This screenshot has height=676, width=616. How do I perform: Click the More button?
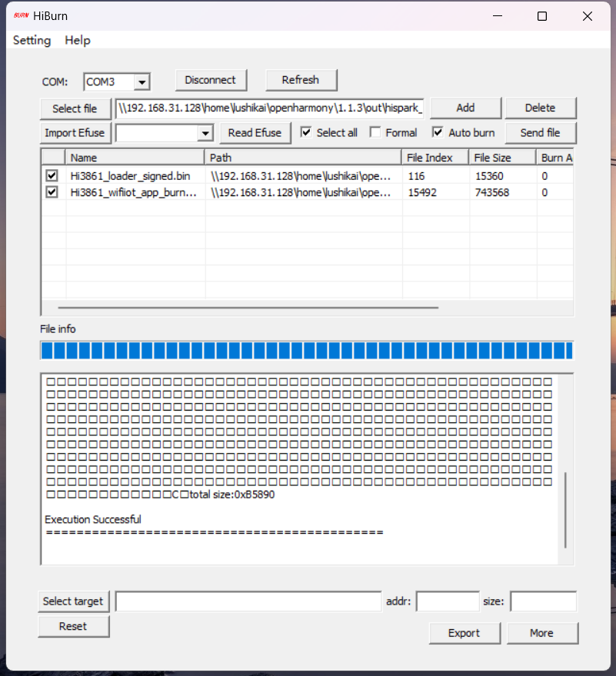[542, 634]
